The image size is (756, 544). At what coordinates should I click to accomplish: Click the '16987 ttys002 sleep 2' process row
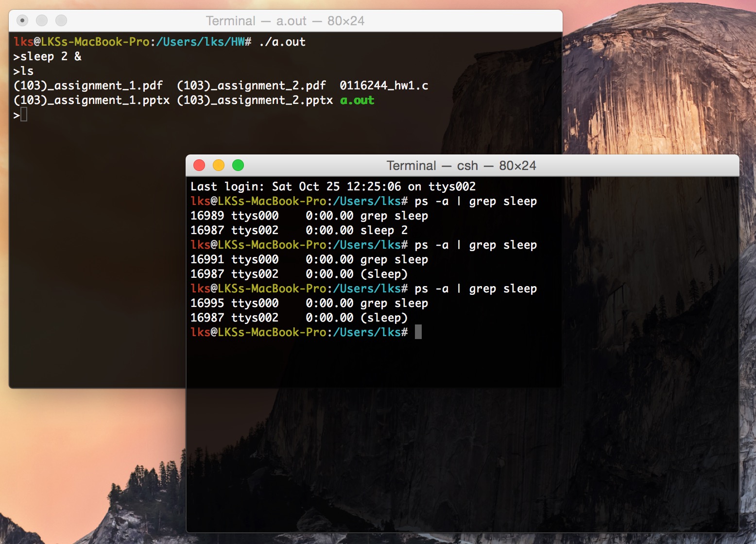tap(299, 230)
